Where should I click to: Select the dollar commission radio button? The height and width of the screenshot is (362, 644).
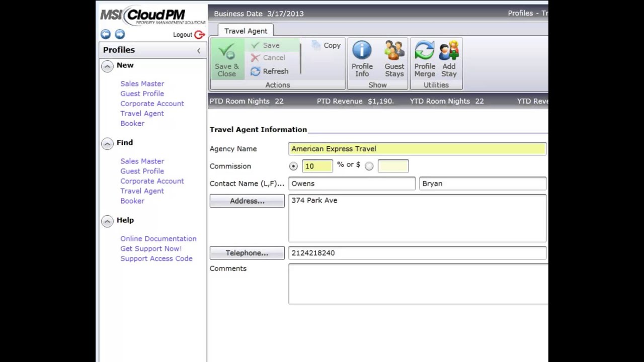(369, 166)
